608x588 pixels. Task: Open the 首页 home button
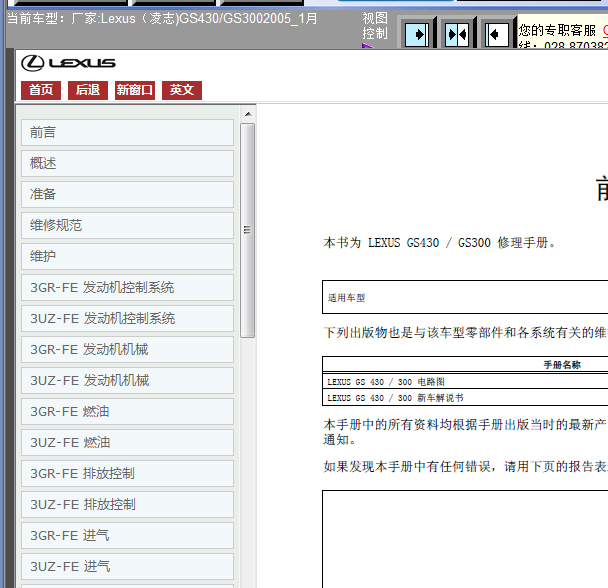(41, 90)
